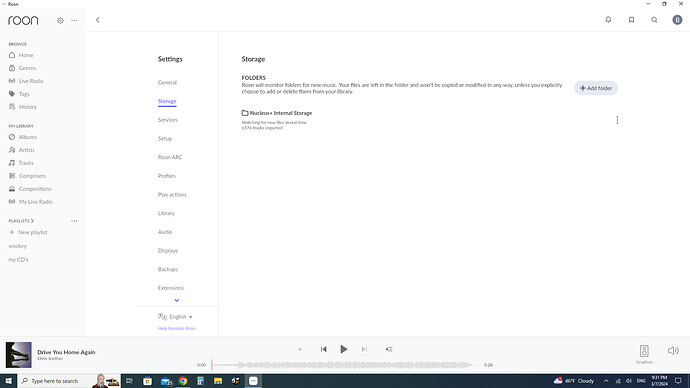
Task: Switch to the Audio settings tab
Action: [165, 232]
